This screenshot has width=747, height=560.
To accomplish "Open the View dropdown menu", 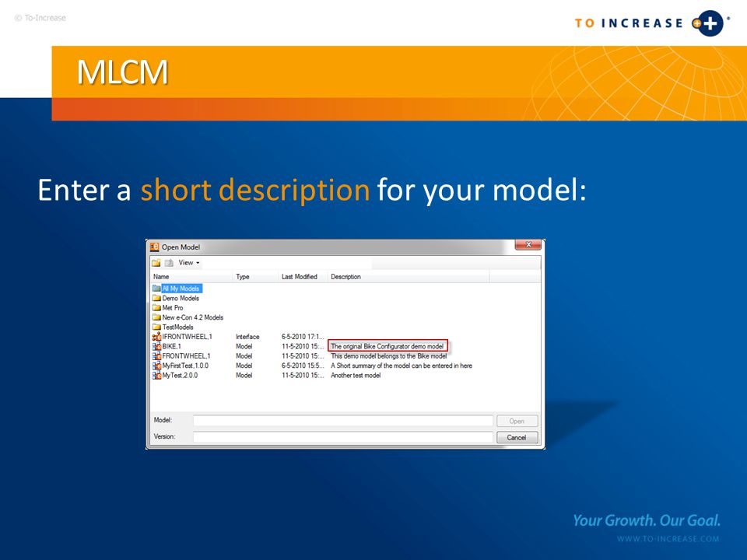I will [188, 263].
